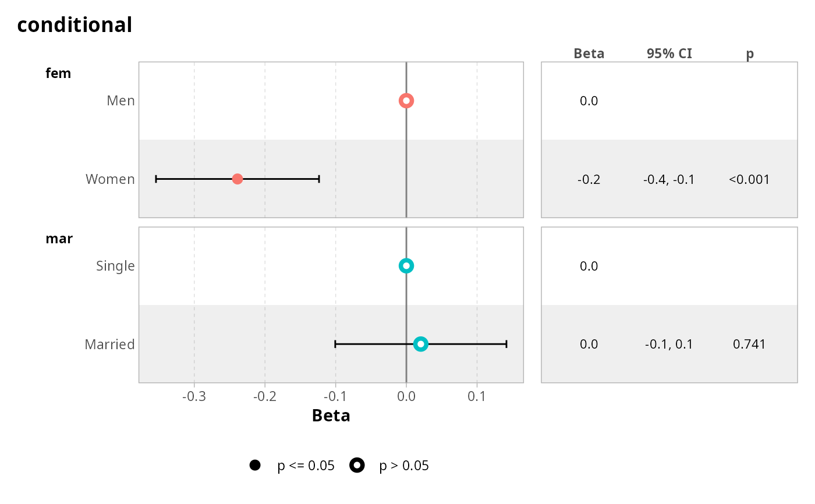Click the 'mar' group heading
The image size is (815, 504).
59,239
